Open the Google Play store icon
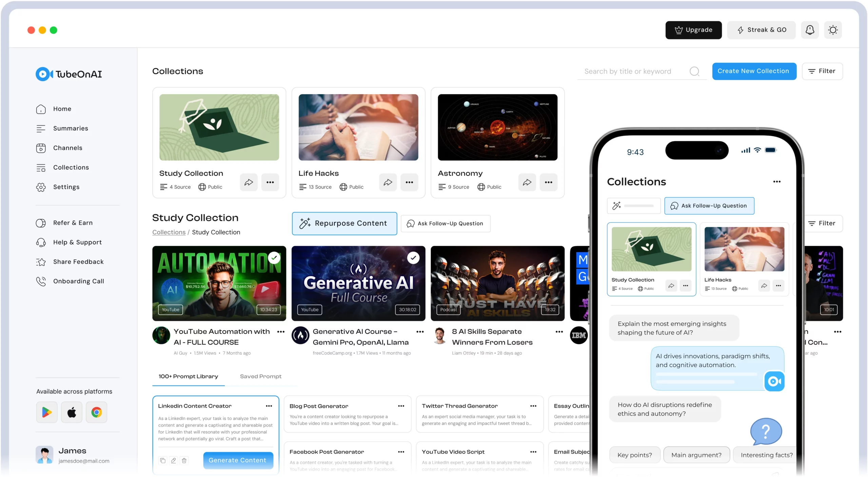 (x=47, y=412)
